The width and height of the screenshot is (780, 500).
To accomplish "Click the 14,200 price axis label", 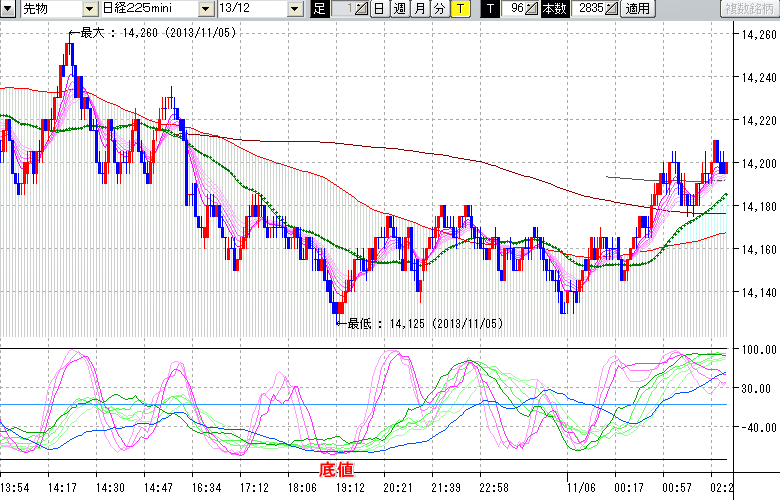I will pyautogui.click(x=755, y=164).
